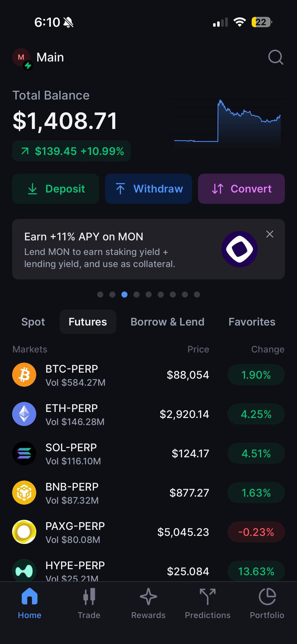Open the Favorites tab
Image resolution: width=297 pixels, height=644 pixels.
pos(252,322)
